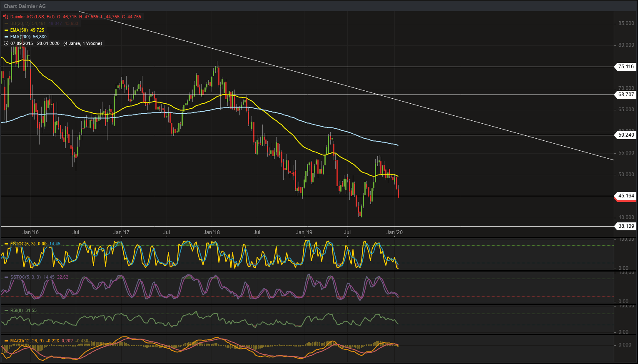Screen dimensions: 638x364
Task: Click the FSTOC value 0,00
Action: 42,244
